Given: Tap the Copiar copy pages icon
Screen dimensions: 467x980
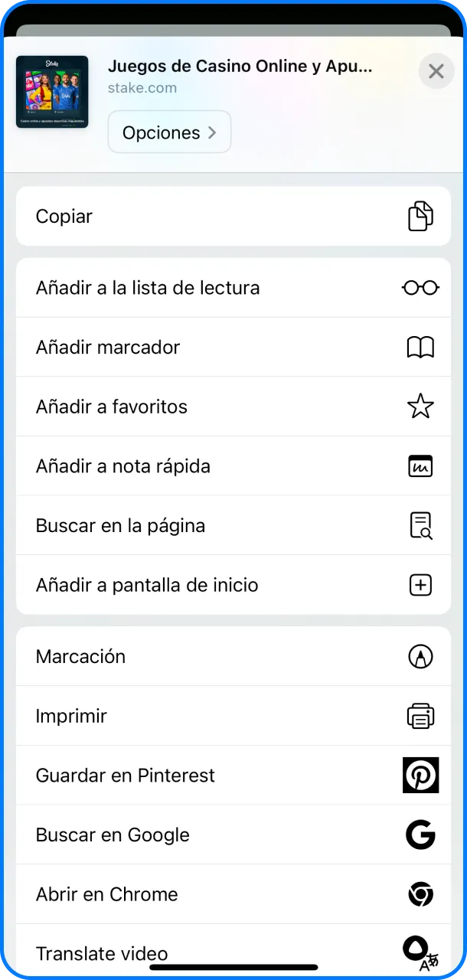Looking at the screenshot, I should point(420,216).
